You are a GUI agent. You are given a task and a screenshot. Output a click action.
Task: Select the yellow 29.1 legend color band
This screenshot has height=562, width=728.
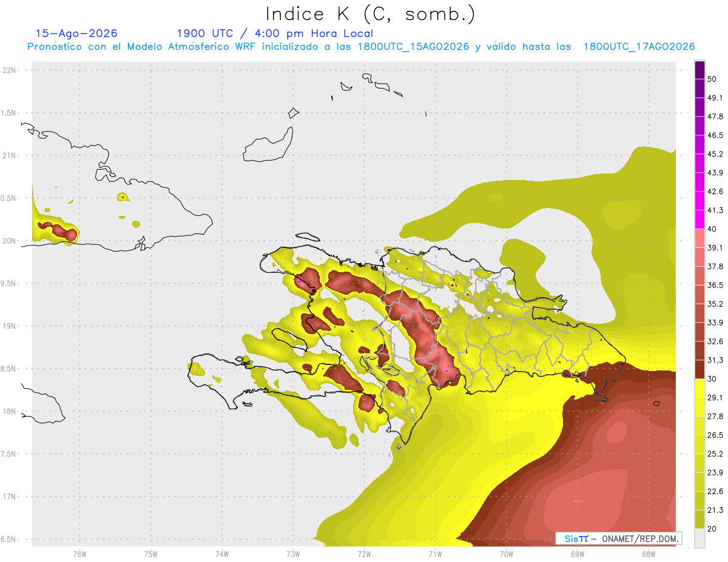tap(699, 388)
